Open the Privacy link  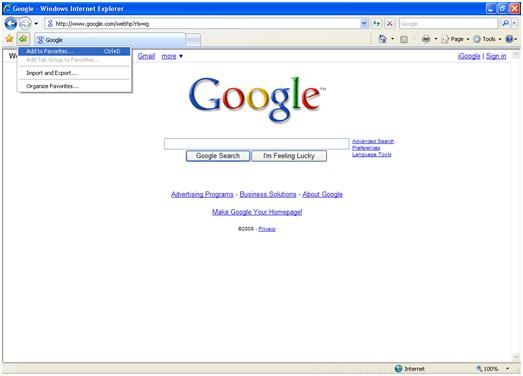pyautogui.click(x=267, y=229)
